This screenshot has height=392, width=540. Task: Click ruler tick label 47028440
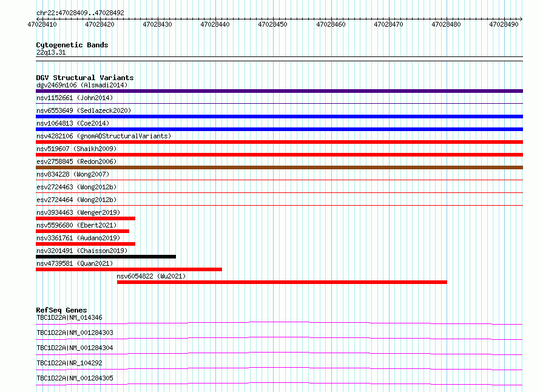pos(215,24)
